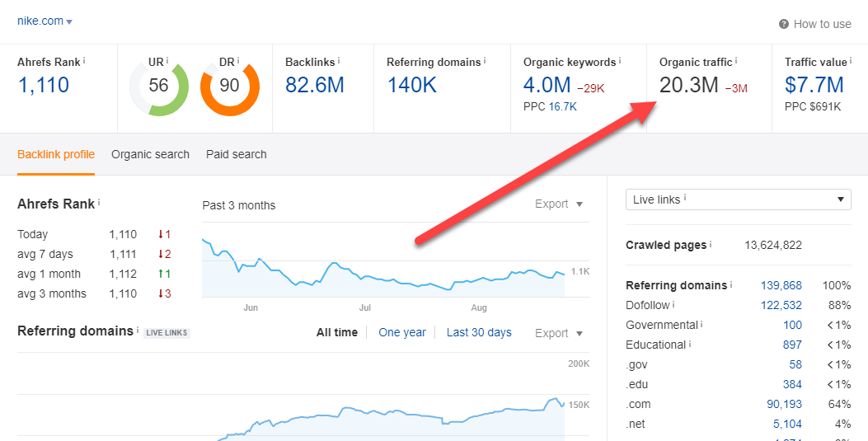This screenshot has height=441, width=868.
Task: Click the info icon next to Organic traffic
Action: [736, 61]
